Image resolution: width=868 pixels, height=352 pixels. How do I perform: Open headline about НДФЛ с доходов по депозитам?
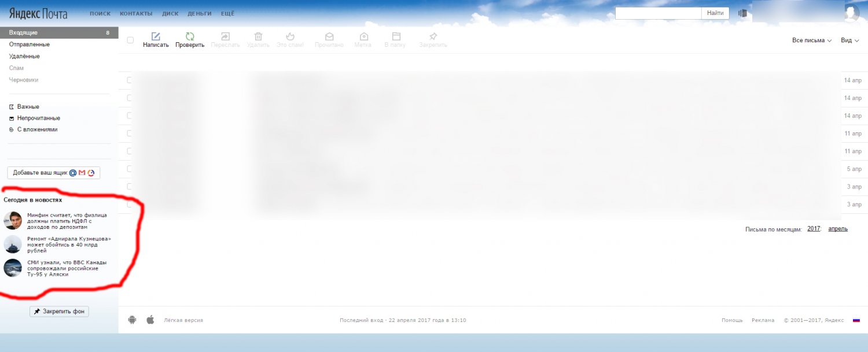(x=67, y=221)
